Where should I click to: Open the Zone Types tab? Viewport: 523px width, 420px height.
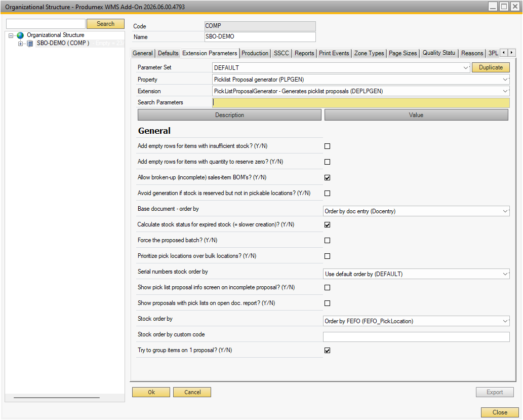click(369, 53)
